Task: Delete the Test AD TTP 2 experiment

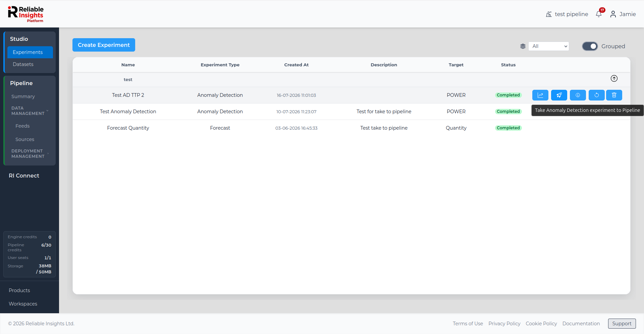Action: [x=614, y=95]
